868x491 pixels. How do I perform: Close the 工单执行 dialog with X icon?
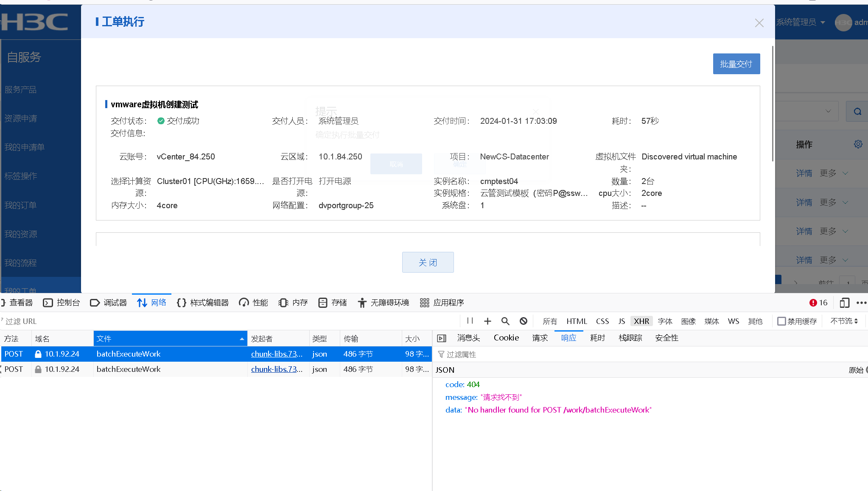click(x=759, y=23)
